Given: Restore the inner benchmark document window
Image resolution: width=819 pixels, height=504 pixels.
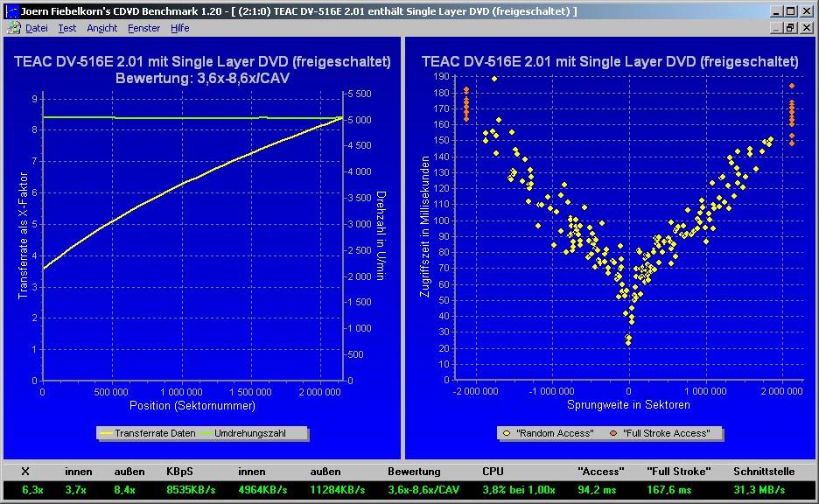Looking at the screenshot, I should tap(791, 28).
